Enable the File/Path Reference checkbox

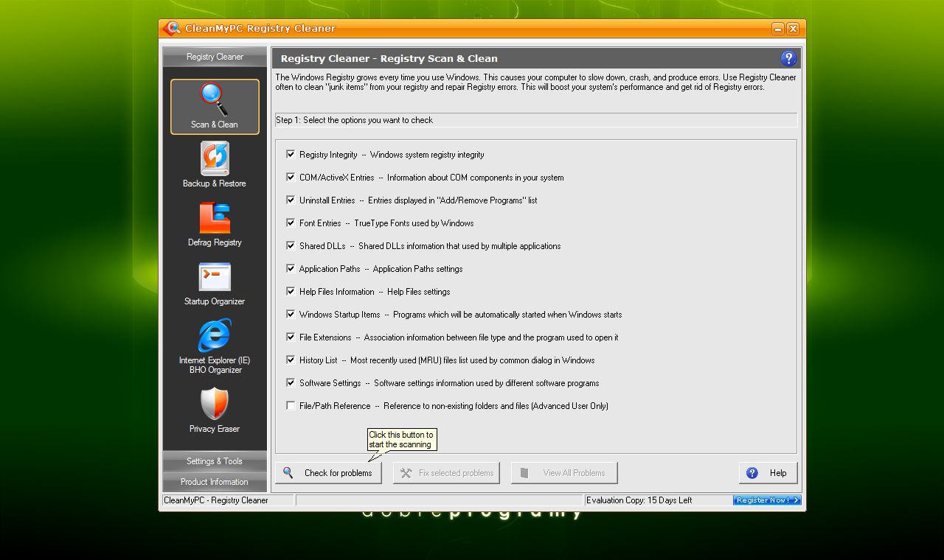[x=291, y=406]
